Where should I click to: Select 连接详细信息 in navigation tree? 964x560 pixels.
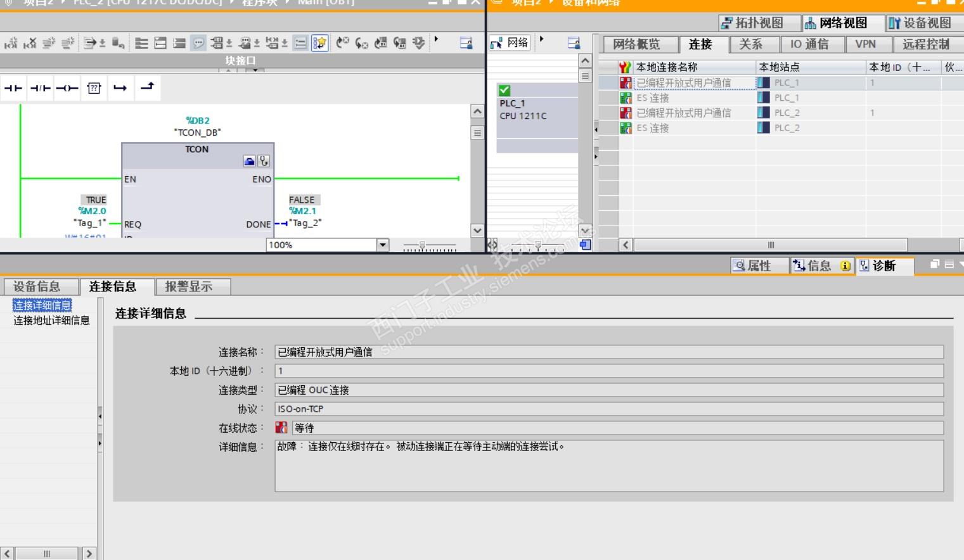click(x=42, y=305)
